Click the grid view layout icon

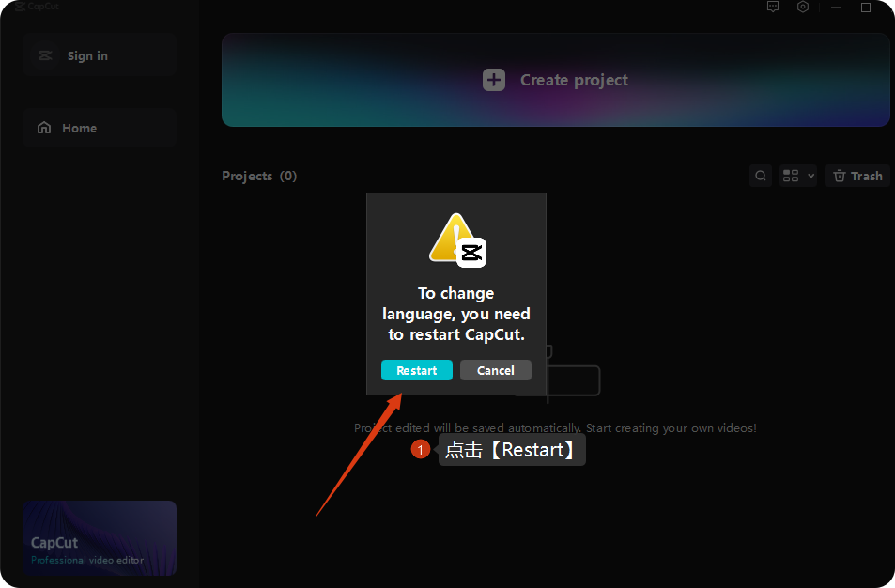791,176
